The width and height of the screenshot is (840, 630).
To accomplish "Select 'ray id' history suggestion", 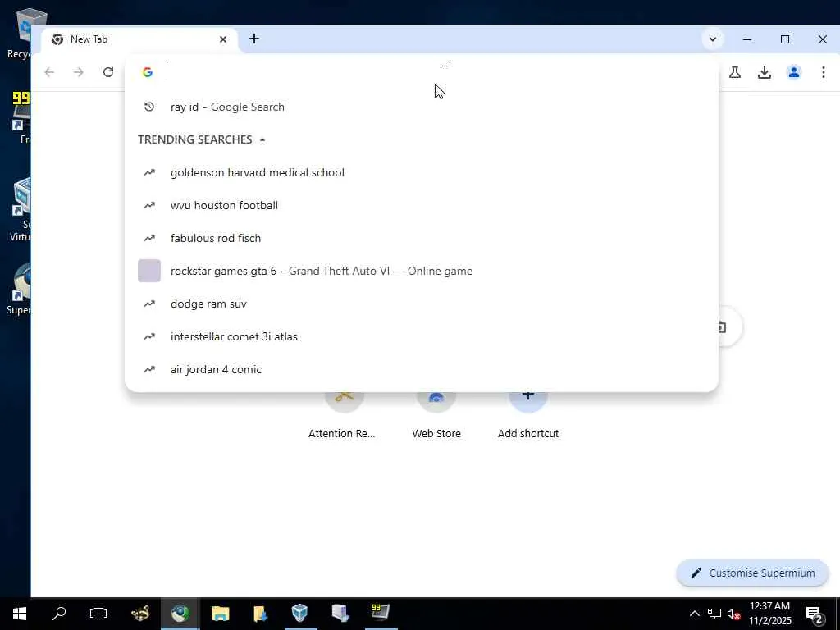I will pos(422,107).
